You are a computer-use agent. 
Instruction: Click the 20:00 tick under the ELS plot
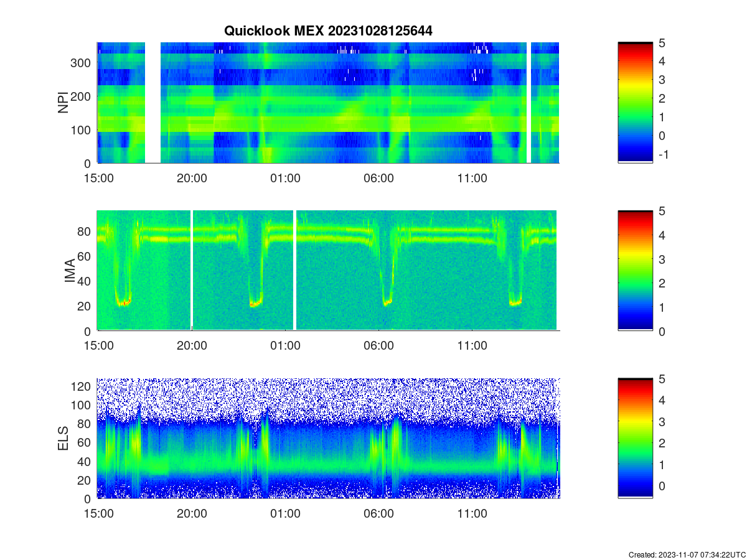pyautogui.click(x=192, y=514)
